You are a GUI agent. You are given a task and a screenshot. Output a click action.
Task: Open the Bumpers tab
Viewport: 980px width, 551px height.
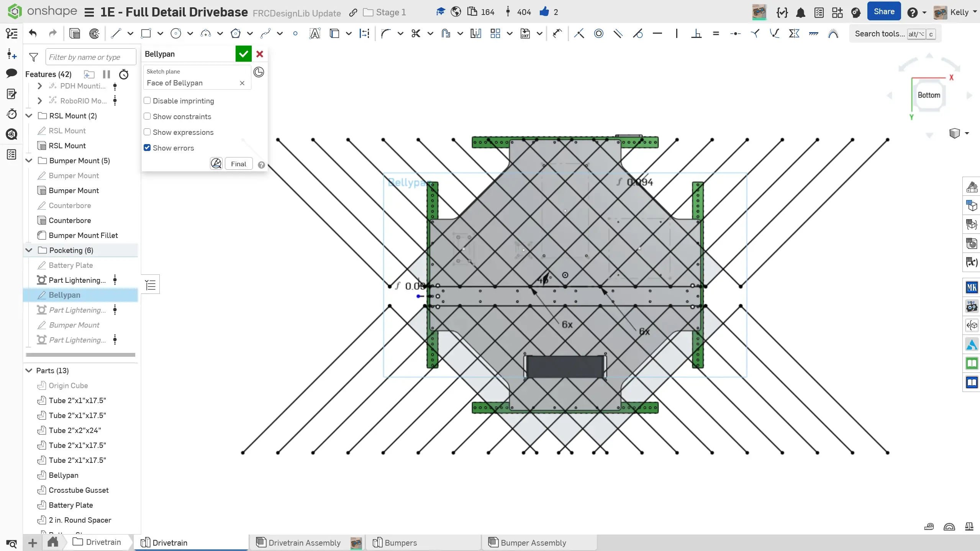coord(400,543)
